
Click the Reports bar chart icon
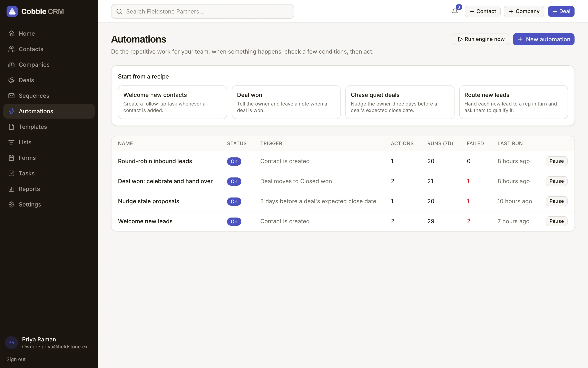coord(11,189)
